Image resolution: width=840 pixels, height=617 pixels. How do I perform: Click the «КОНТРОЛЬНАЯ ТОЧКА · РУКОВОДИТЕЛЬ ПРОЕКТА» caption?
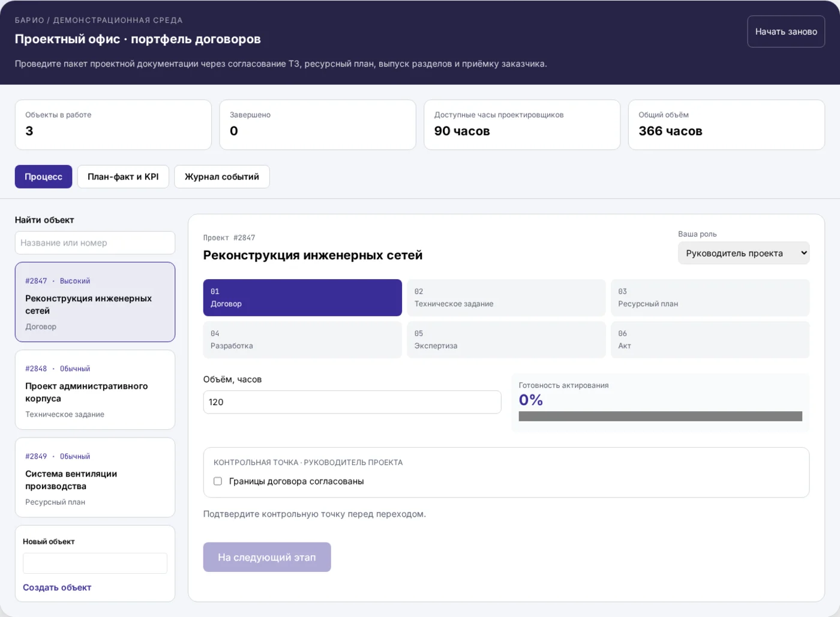pyautogui.click(x=308, y=462)
